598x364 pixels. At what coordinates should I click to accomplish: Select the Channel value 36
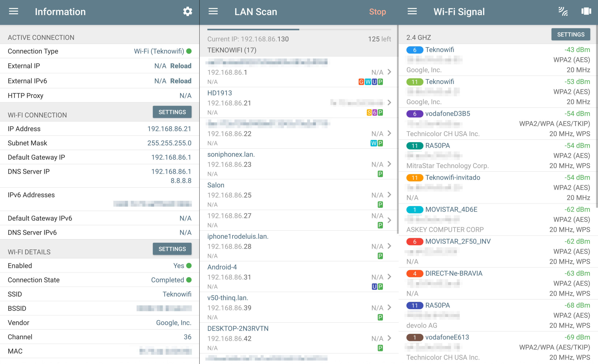[188, 337]
